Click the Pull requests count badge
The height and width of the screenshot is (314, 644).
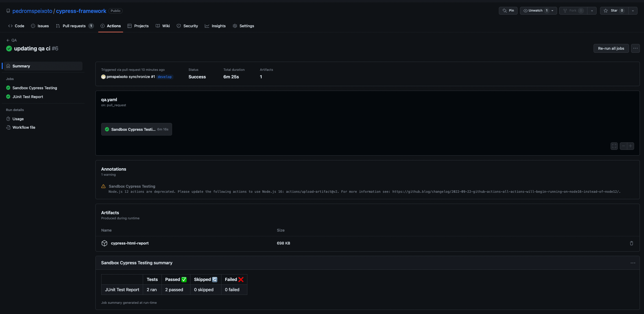point(91,26)
